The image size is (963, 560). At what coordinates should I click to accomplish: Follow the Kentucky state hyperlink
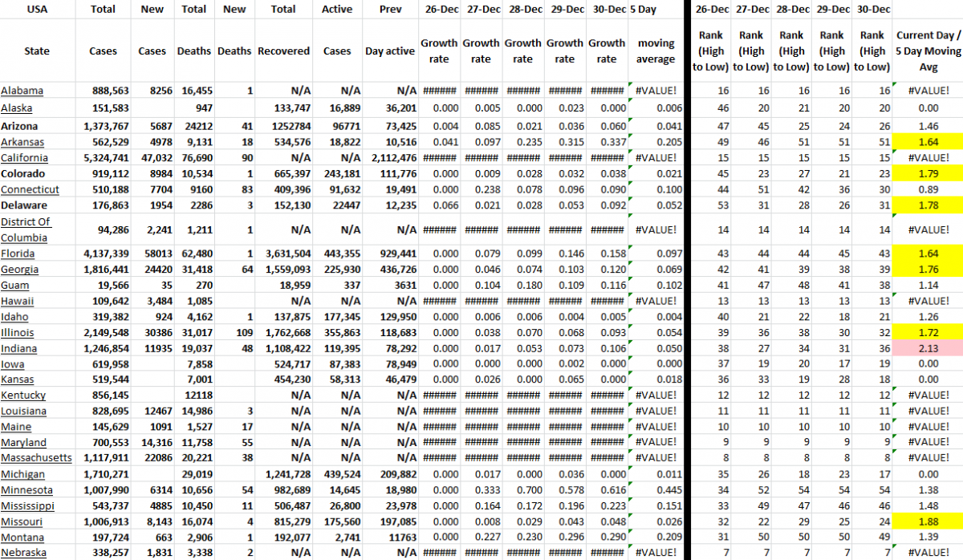coord(23,395)
